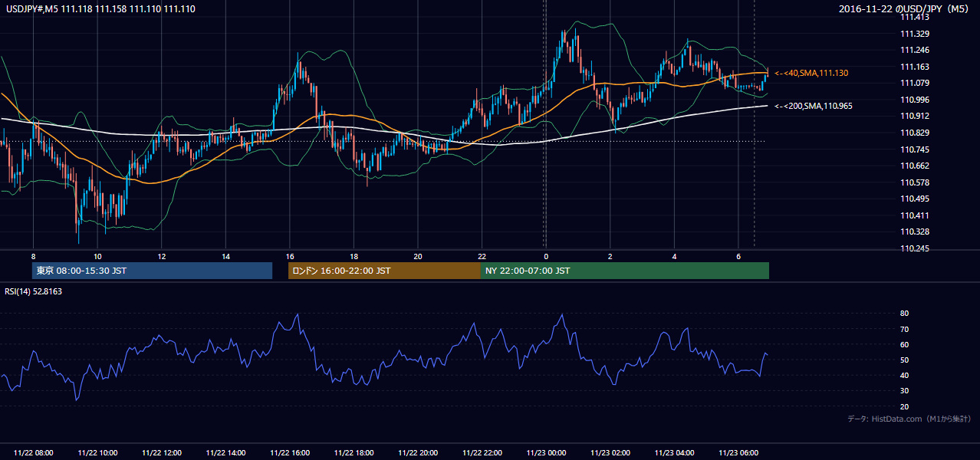Image resolution: width=980 pixels, height=460 pixels.
Task: Click price axis label 111.163
Action: click(x=915, y=67)
